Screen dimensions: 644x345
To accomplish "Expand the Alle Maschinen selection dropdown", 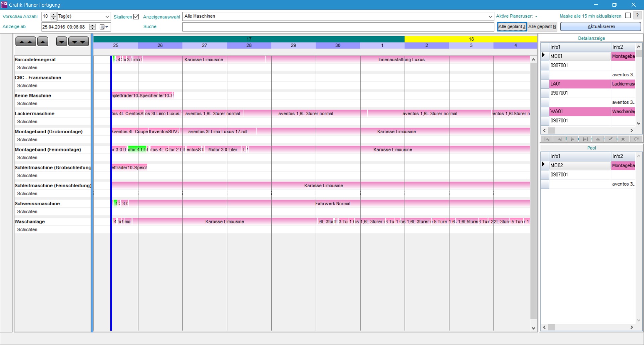I will tap(490, 16).
